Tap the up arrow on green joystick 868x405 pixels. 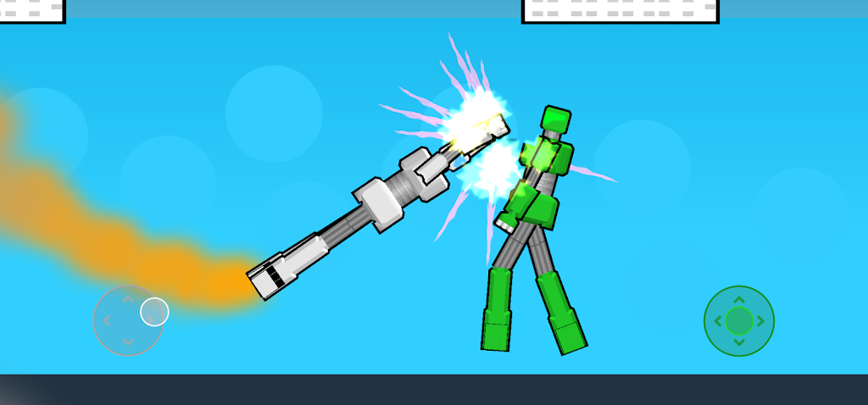(739, 300)
